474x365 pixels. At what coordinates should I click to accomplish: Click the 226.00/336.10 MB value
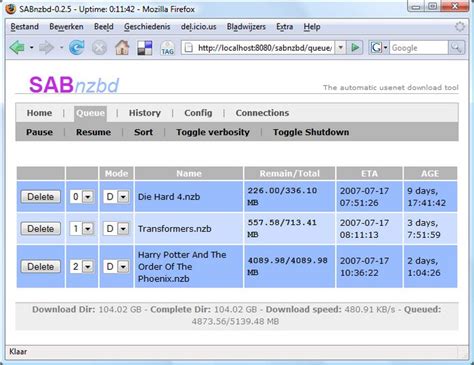282,196
